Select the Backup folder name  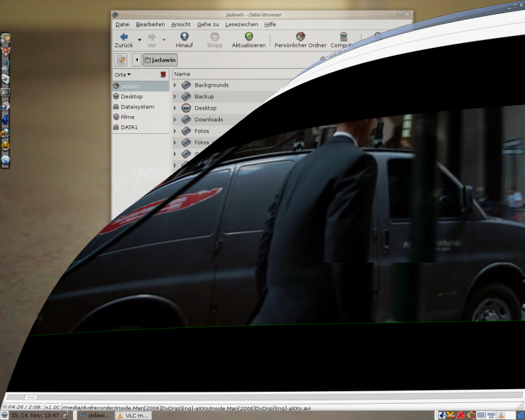pos(204,96)
